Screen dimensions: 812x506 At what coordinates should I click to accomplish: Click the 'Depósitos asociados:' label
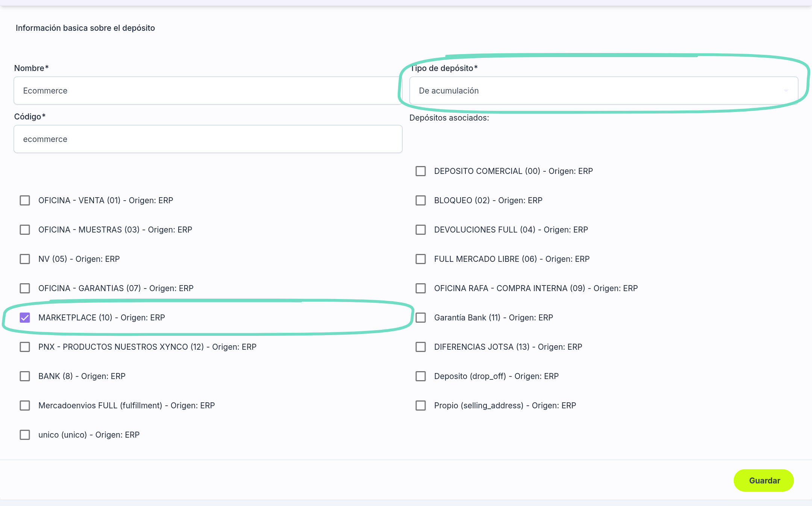(449, 118)
